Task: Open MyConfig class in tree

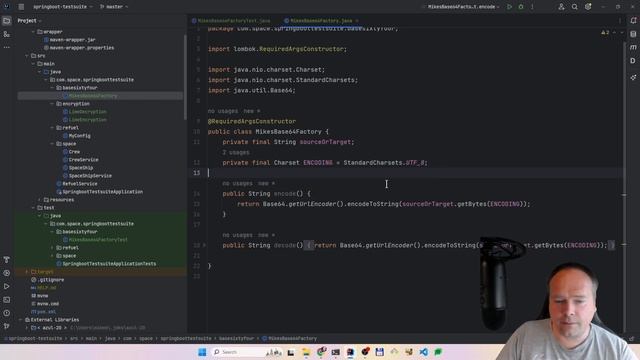Action: pos(80,136)
